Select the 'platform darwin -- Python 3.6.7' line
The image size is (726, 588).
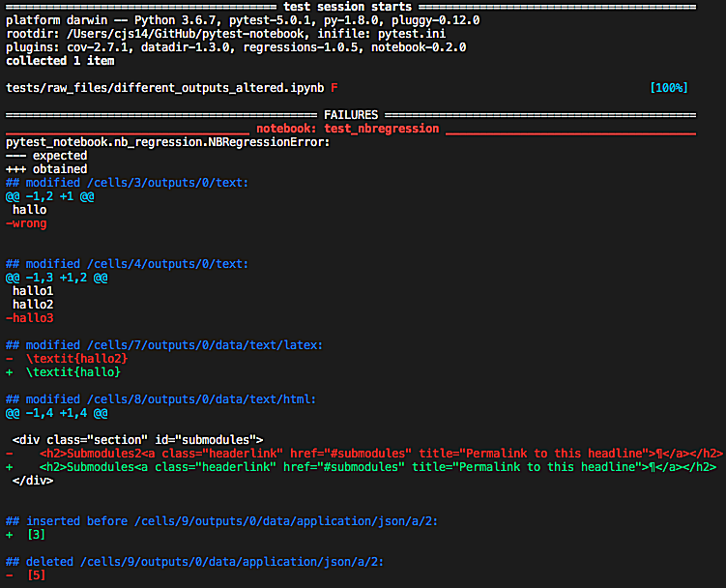[x=243, y=20]
